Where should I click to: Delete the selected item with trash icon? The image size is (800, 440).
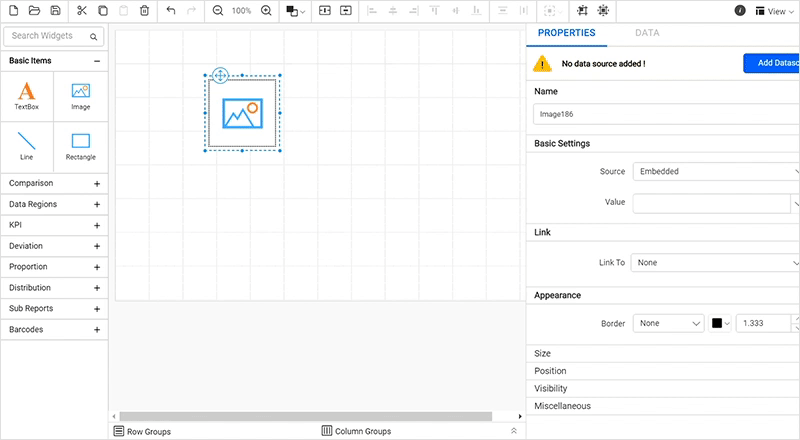(144, 11)
